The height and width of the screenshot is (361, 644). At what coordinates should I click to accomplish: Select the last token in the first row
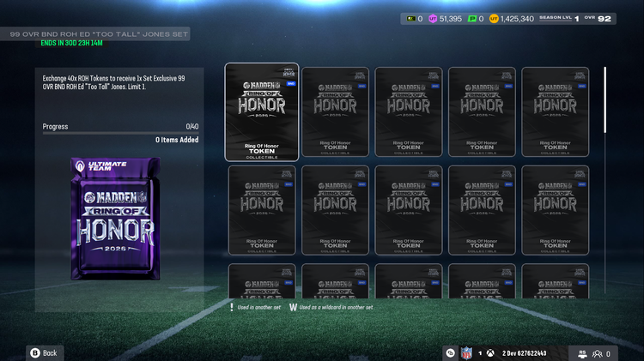coord(556,112)
